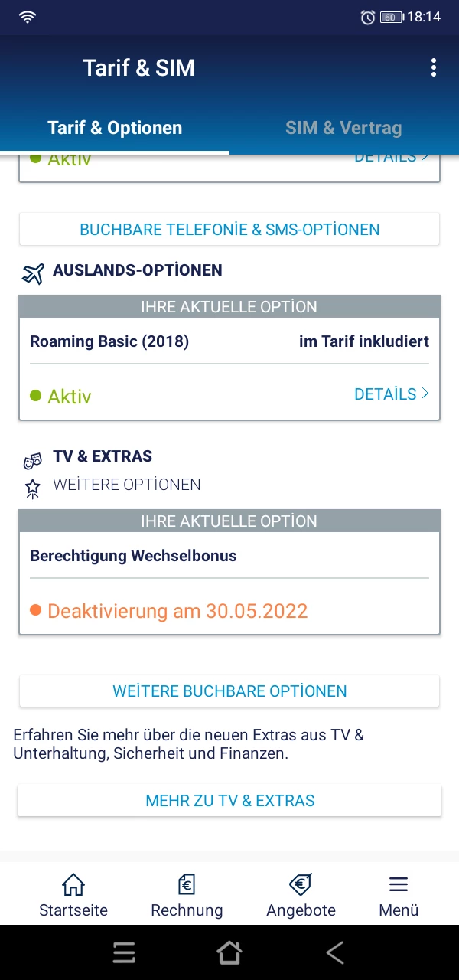Image resolution: width=459 pixels, height=980 pixels.
Task: Switch to the SIM & Vertrag tab
Action: click(343, 128)
